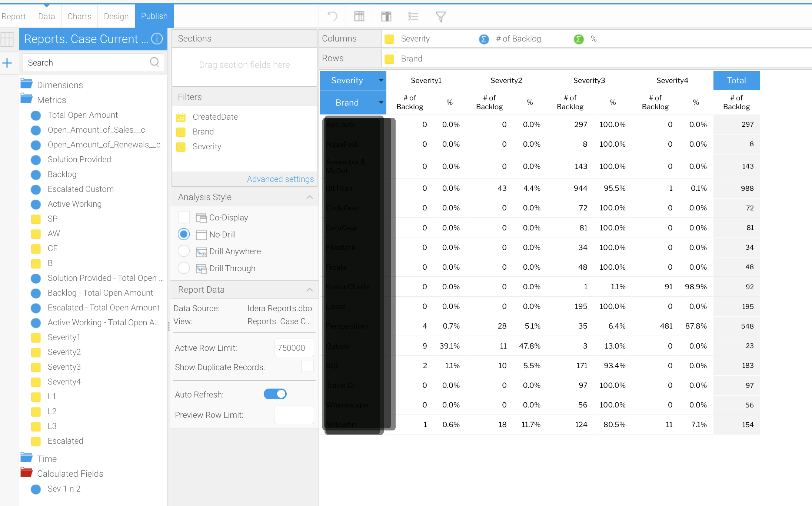Select the Open_Amount_of_Renewals__c metric

click(x=104, y=145)
